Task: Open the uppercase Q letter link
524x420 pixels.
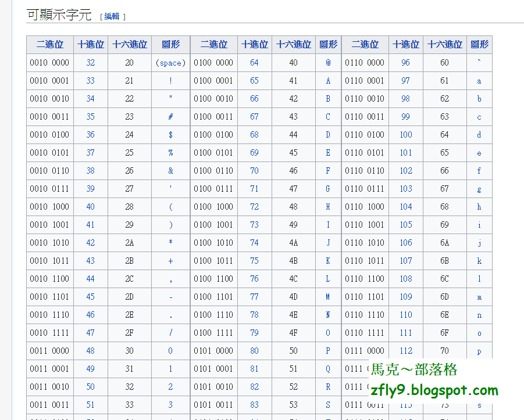Action: (x=327, y=368)
